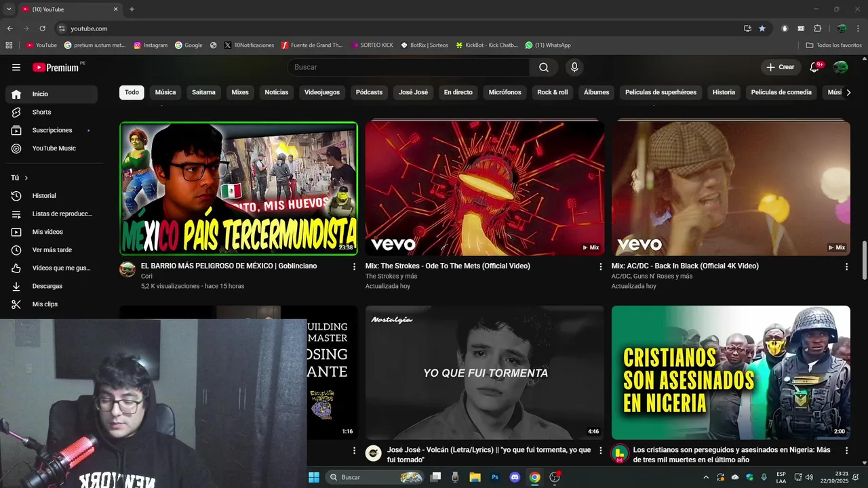
Task: Open Chrome apps grid in bookmarks bar
Action: pos(9,45)
